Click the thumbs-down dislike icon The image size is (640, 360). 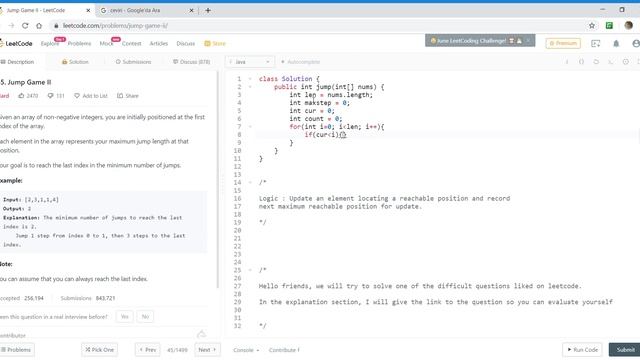click(50, 96)
